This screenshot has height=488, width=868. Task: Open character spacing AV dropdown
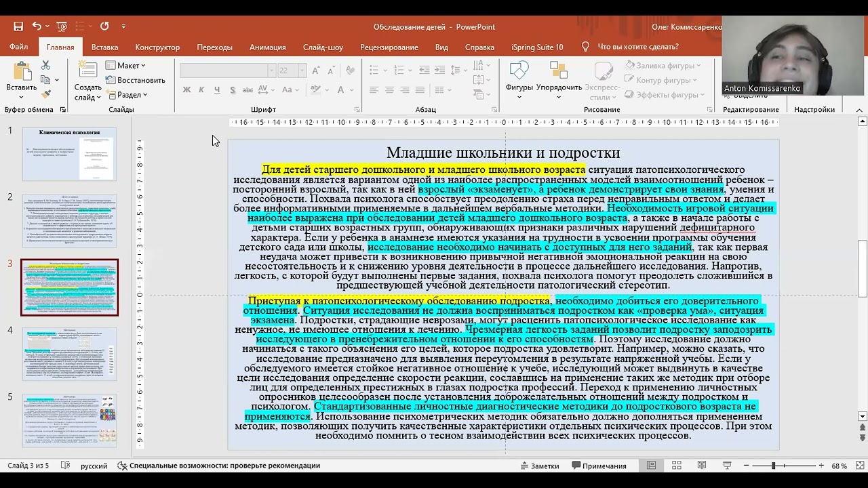click(x=266, y=89)
